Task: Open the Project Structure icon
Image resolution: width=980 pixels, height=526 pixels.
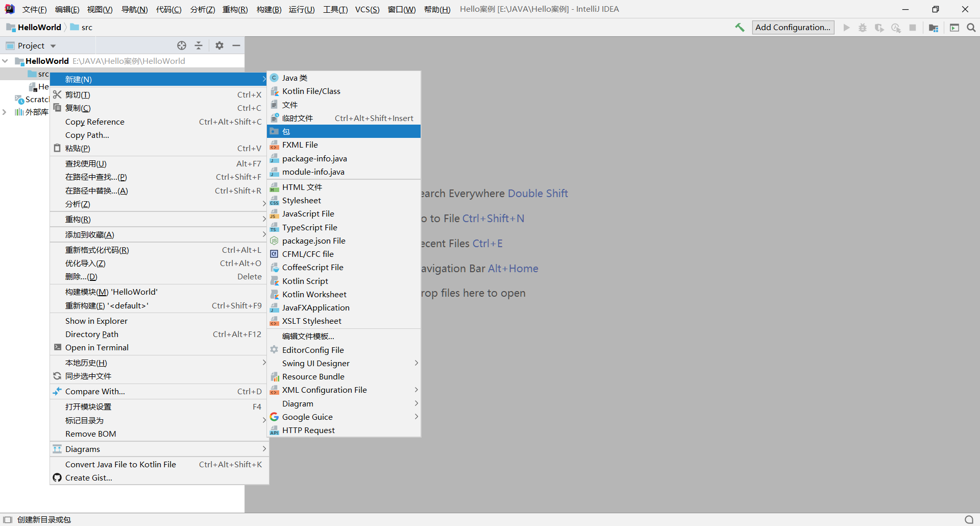Action: [x=934, y=28]
